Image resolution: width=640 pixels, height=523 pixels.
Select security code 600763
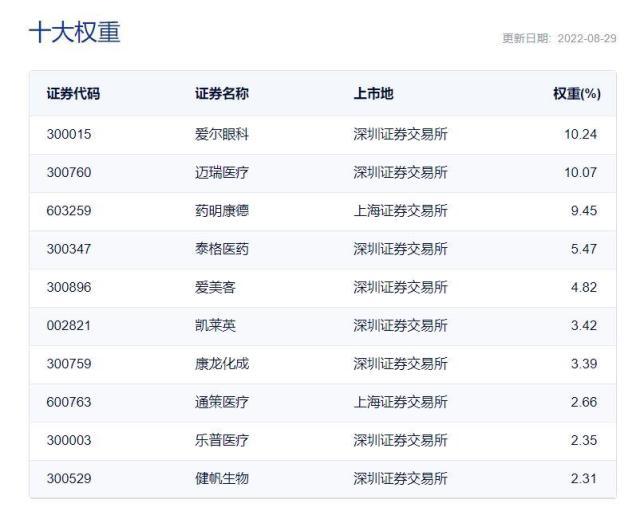[69, 402]
